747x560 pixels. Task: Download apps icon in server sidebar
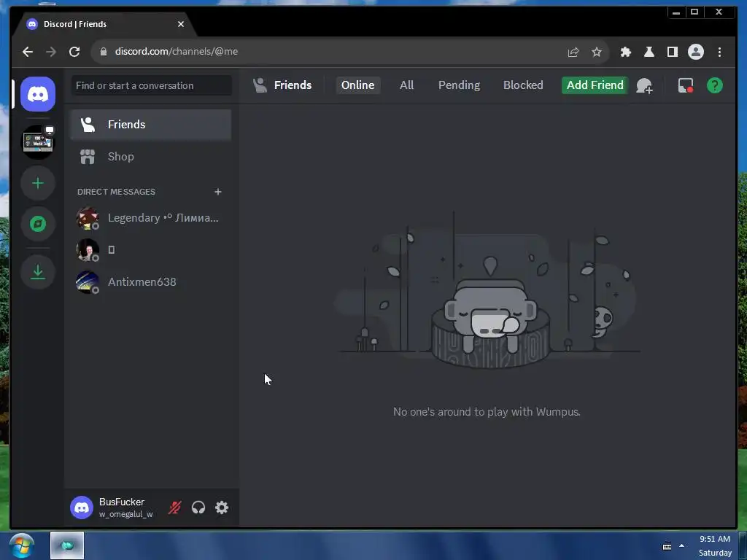pos(38,272)
